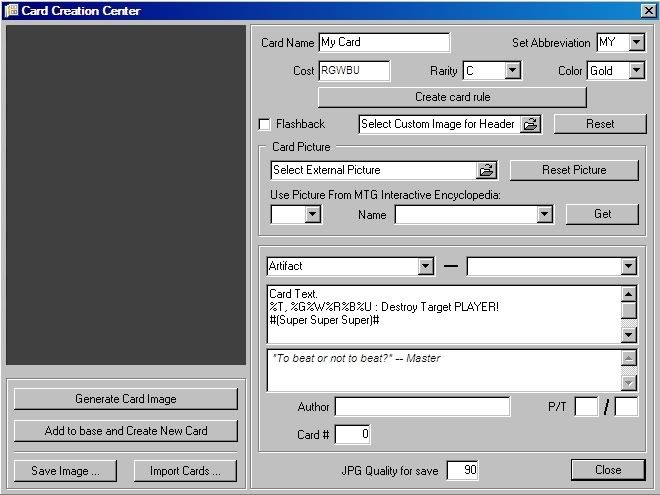Close the Card Creation Center window
This screenshot has width=660, height=495.
(648, 11)
